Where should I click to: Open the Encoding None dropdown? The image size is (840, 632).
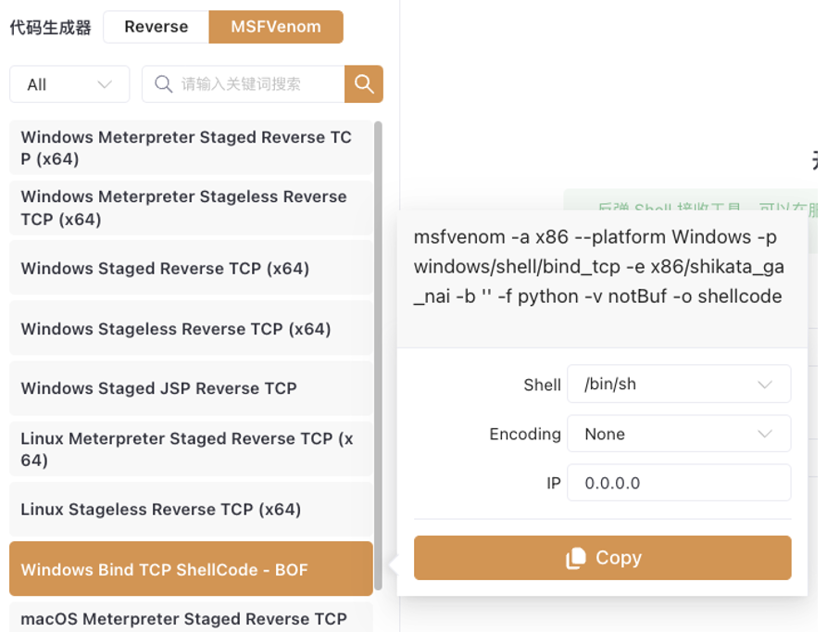(x=679, y=433)
